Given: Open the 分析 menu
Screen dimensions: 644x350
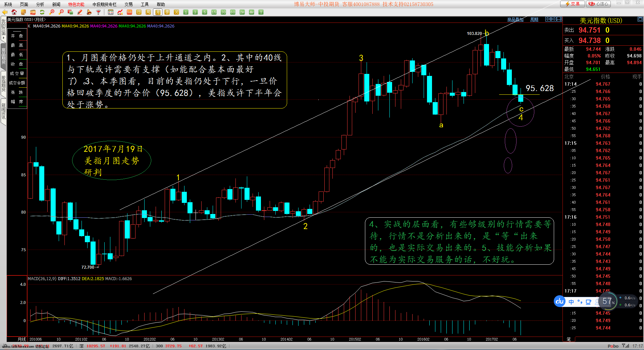Looking at the screenshot, I should click(40, 4).
